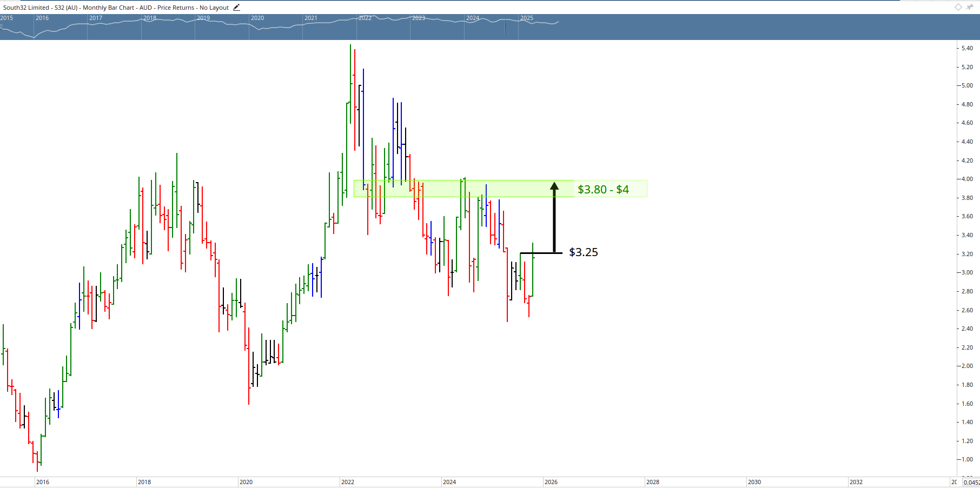Click the 2026 label on bottom time axis

(551, 482)
